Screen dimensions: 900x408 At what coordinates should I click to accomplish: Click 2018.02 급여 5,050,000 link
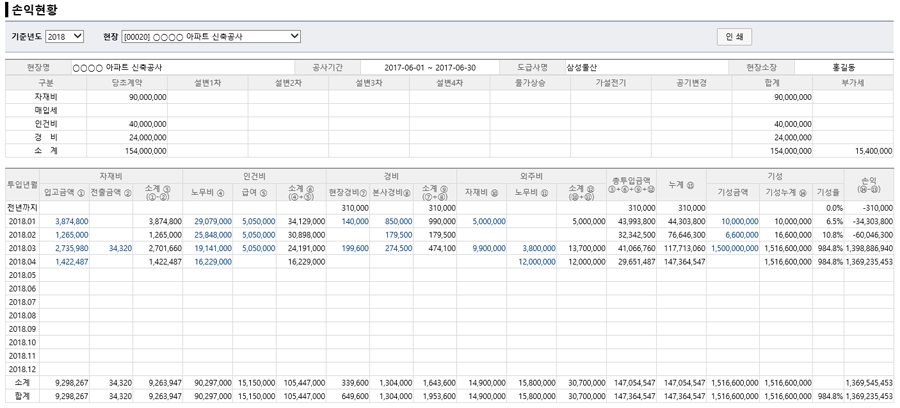258,234
